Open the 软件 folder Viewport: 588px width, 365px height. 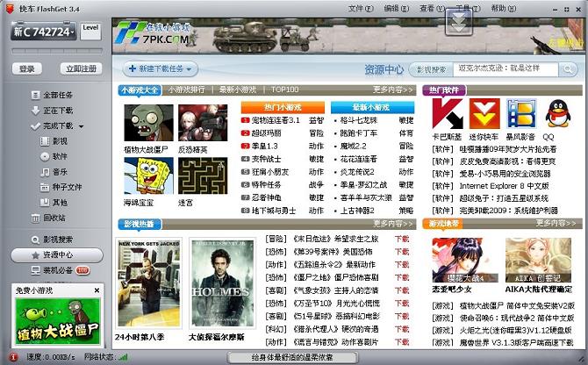point(54,157)
